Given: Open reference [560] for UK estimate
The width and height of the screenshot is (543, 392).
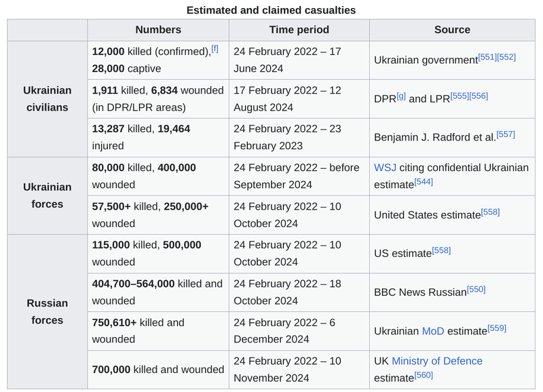Looking at the screenshot, I should pyautogui.click(x=423, y=375).
